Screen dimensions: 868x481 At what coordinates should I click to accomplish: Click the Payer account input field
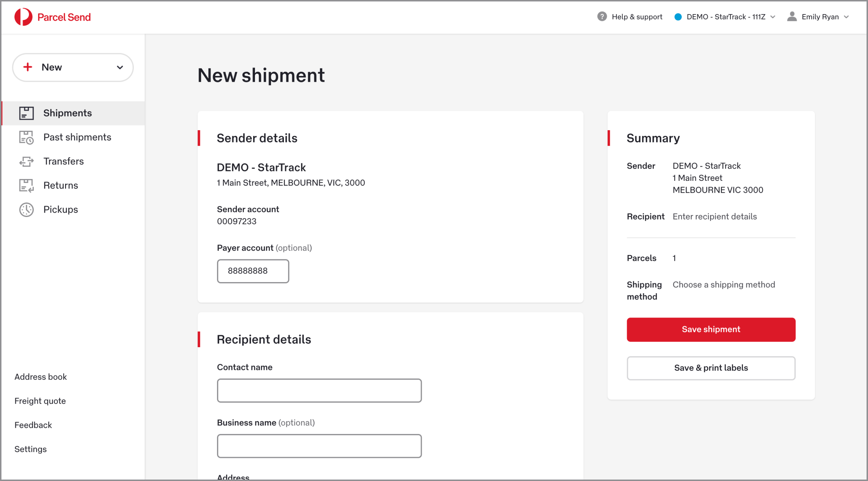[x=253, y=271]
